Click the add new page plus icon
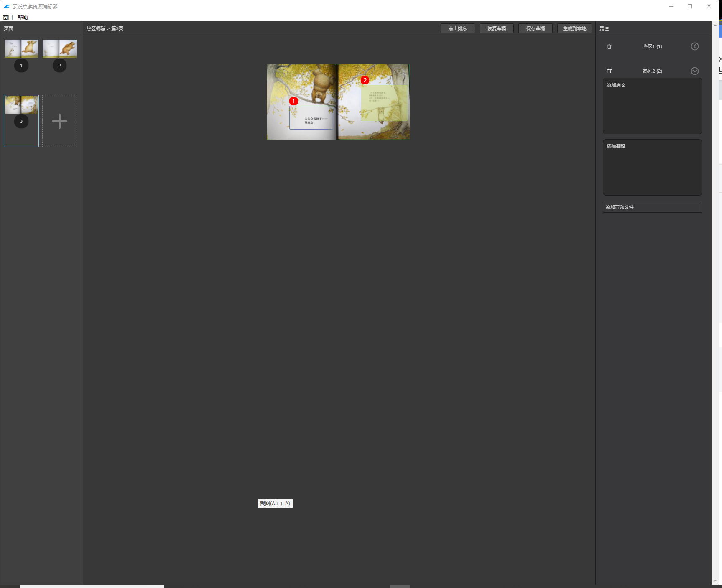The image size is (722, 588). (x=59, y=121)
